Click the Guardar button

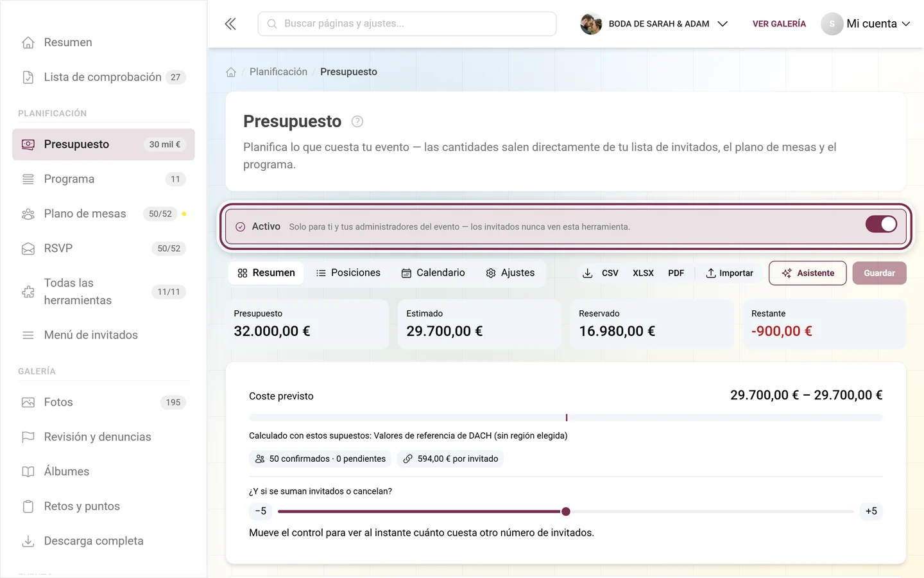(x=879, y=273)
